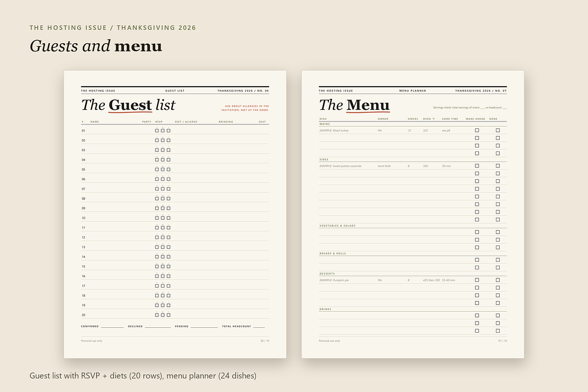Click 'THANKSGIVING 2026 / NO. 07' header
Viewport: 588px width, 392px height.
click(481, 91)
